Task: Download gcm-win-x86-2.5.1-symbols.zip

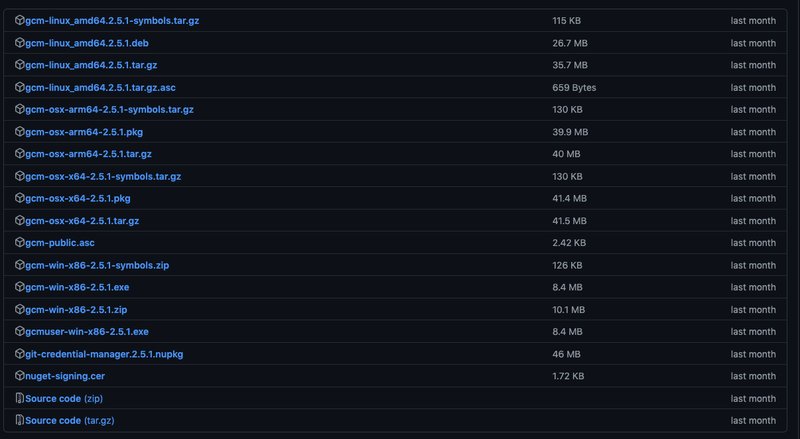Action: pyautogui.click(x=98, y=265)
